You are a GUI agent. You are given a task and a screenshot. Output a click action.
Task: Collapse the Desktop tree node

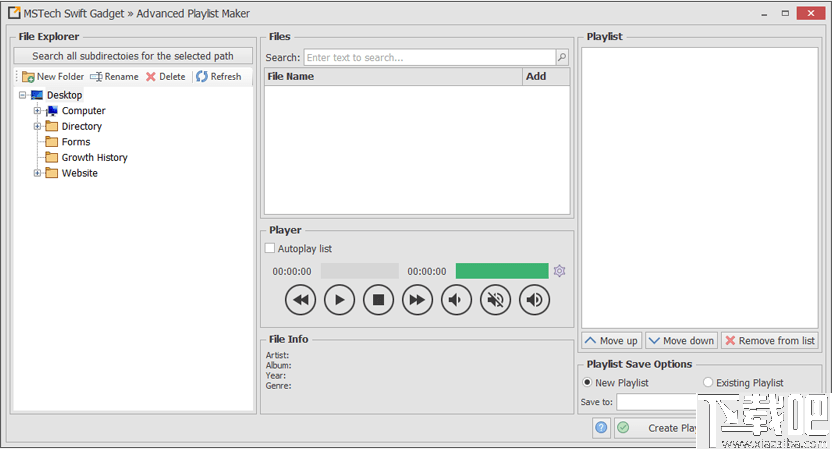click(x=22, y=95)
